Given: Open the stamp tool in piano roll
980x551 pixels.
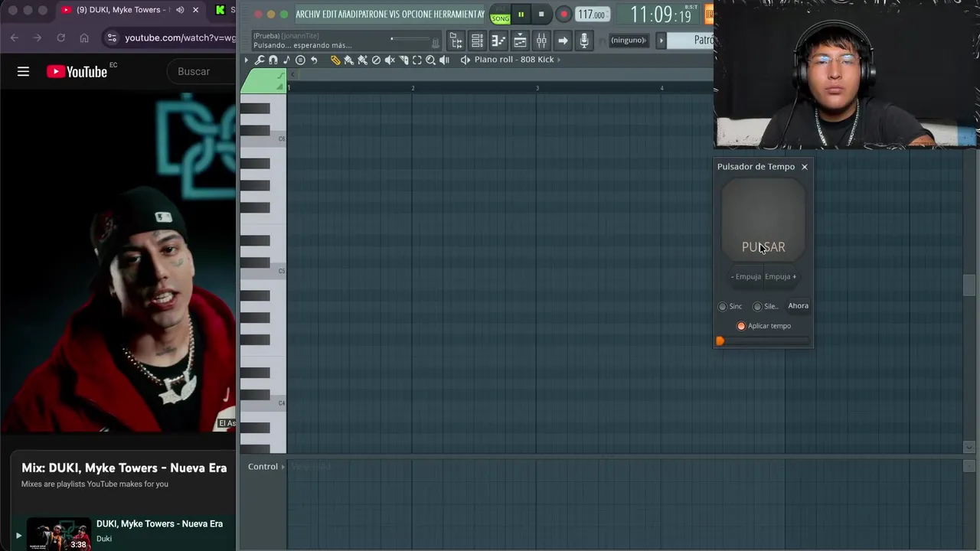Looking at the screenshot, I should pyautogui.click(x=300, y=60).
